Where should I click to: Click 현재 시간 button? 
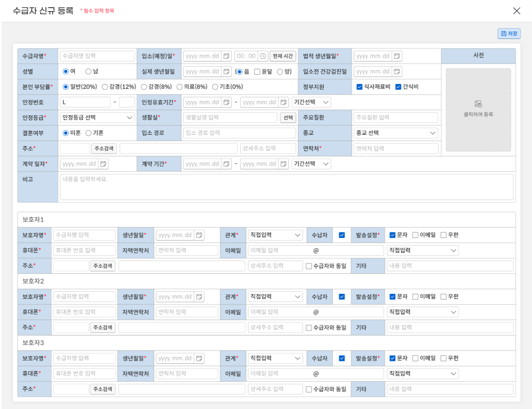click(x=283, y=56)
